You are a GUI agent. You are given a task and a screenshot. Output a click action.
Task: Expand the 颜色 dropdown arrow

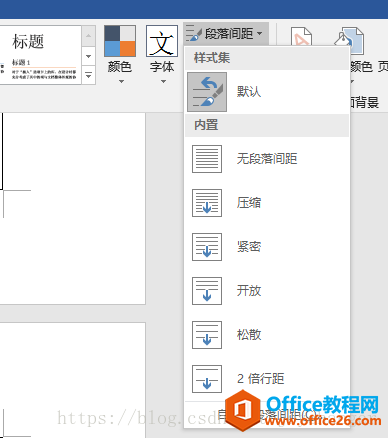click(121, 81)
